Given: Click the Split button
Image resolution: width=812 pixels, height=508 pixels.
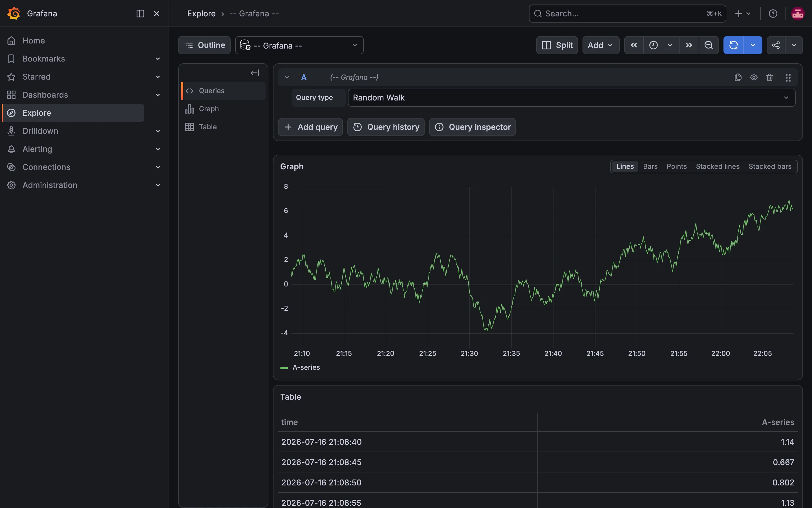Looking at the screenshot, I should [x=557, y=45].
